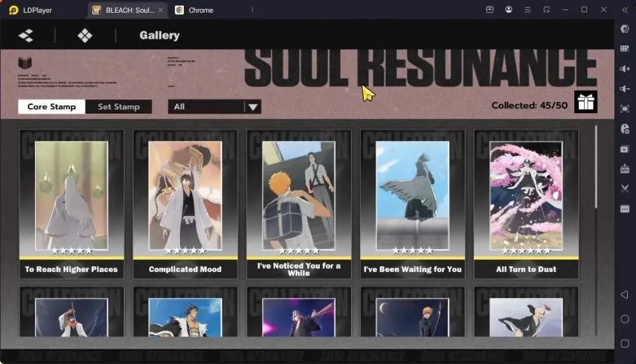Screen dimensions: 636x364
Task: Raise volume with sidebar volume-up icon
Action: (625, 69)
